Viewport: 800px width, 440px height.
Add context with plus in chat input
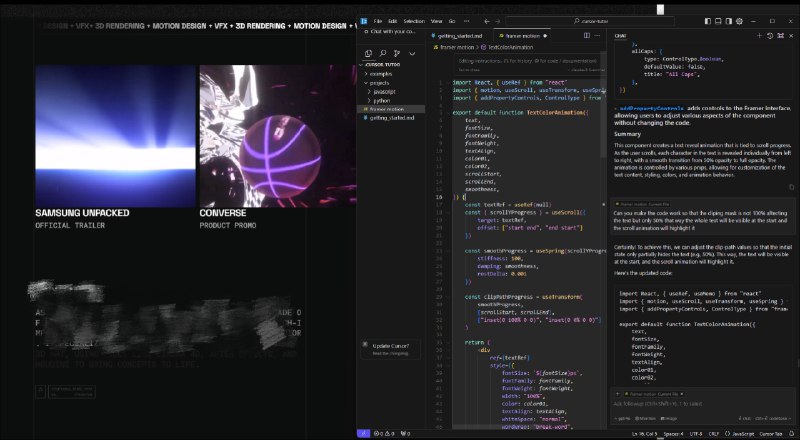[x=617, y=394]
